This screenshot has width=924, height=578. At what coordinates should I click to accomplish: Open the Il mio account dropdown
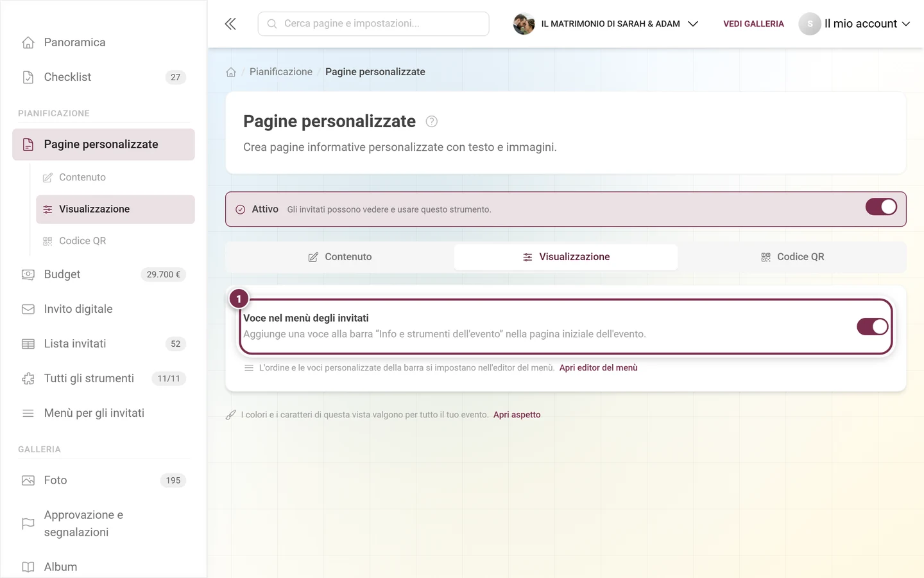tap(855, 24)
